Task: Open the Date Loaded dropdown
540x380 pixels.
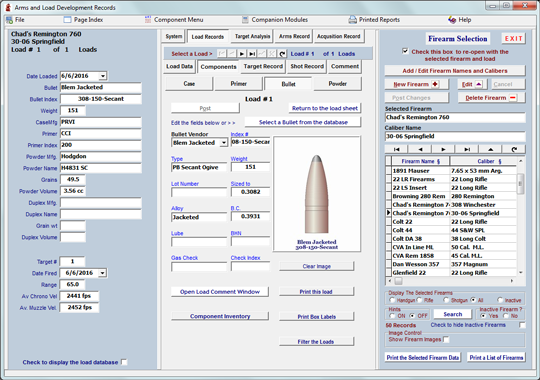Action: point(103,76)
